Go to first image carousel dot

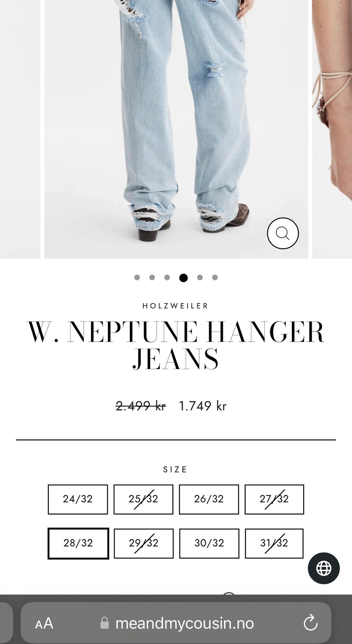click(137, 277)
